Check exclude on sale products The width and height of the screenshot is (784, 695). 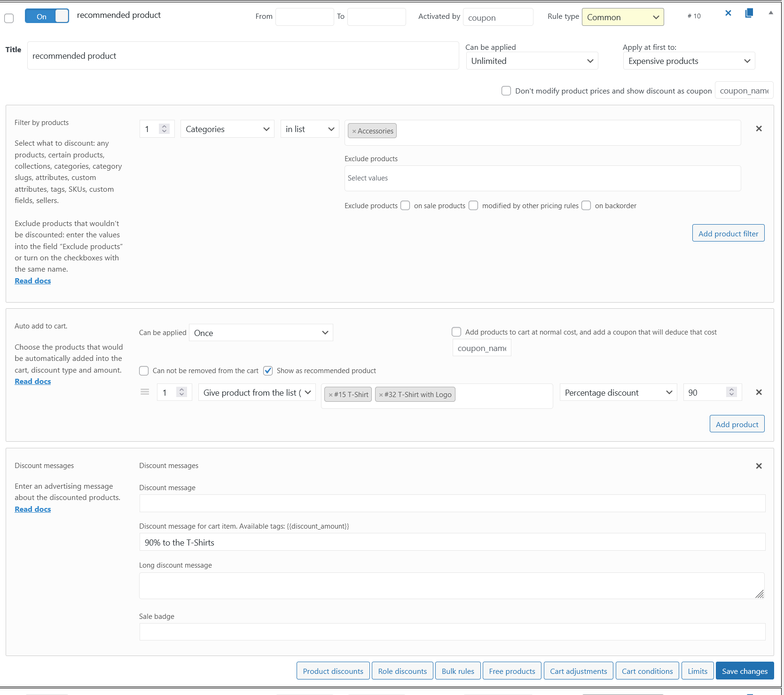pyautogui.click(x=405, y=205)
